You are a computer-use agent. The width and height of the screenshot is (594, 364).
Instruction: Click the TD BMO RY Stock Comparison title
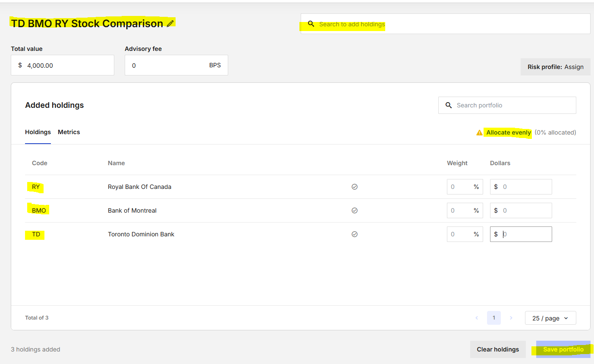tap(87, 23)
